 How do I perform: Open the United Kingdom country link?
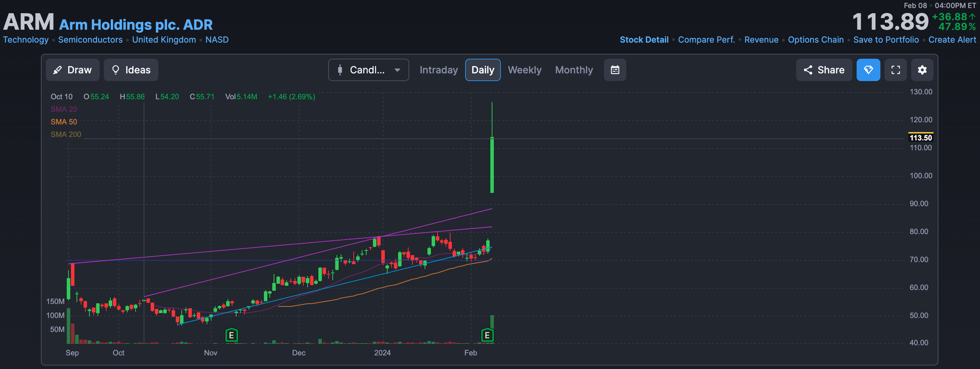pos(164,39)
